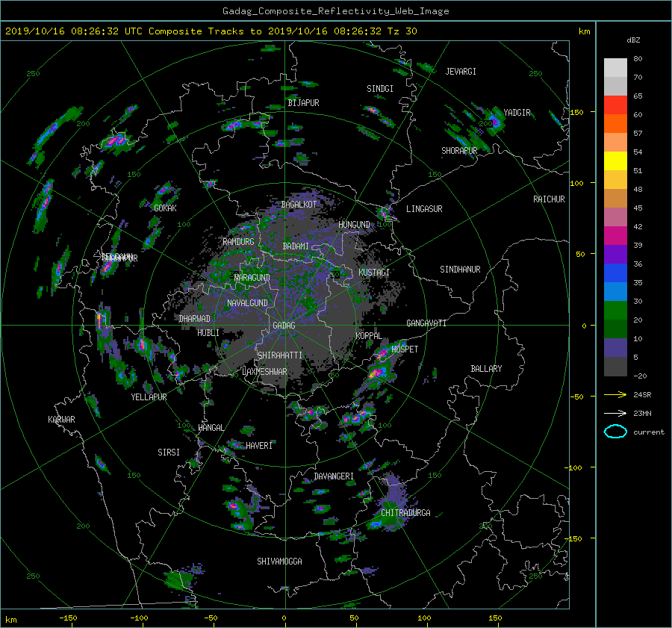The image size is (672, 628).
Task: Click the UTC Composite Tracks timestamp header
Action: pyautogui.click(x=211, y=31)
